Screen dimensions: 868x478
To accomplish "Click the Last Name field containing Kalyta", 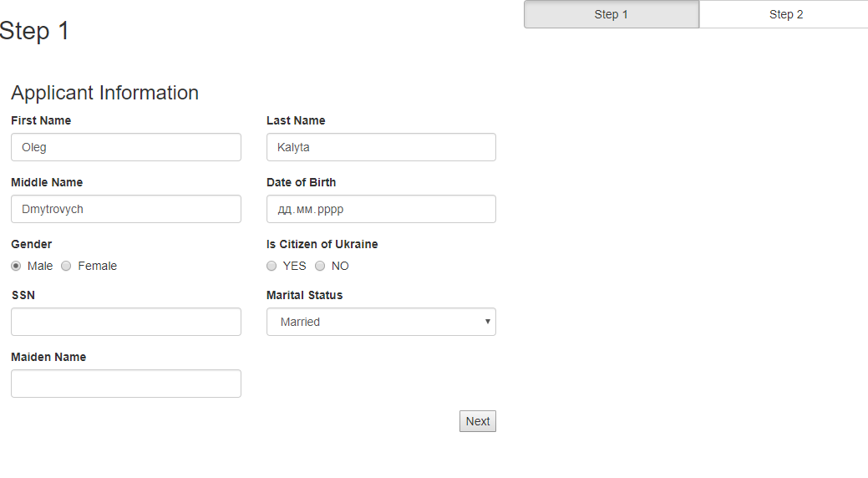I will click(381, 147).
